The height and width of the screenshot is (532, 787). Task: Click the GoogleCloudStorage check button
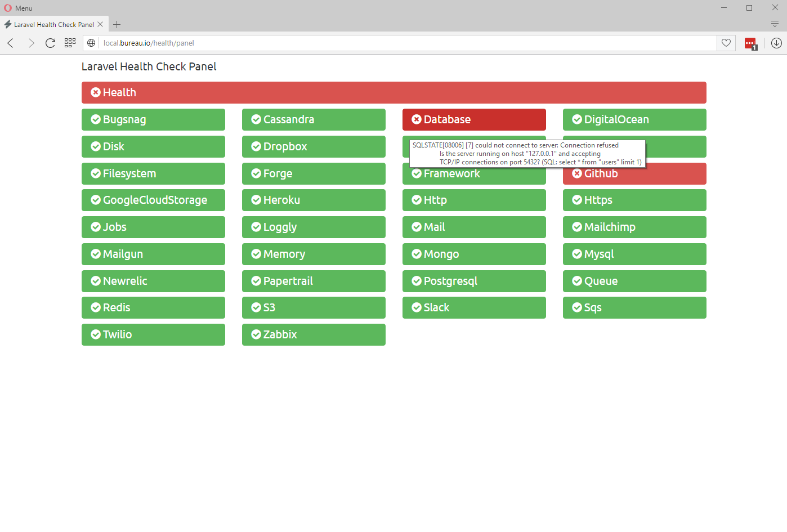(x=153, y=200)
